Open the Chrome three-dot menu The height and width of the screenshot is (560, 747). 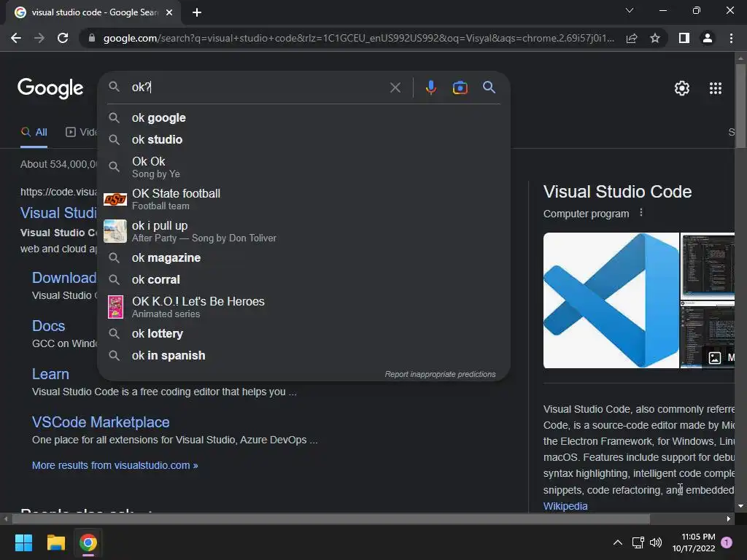pyautogui.click(x=731, y=38)
